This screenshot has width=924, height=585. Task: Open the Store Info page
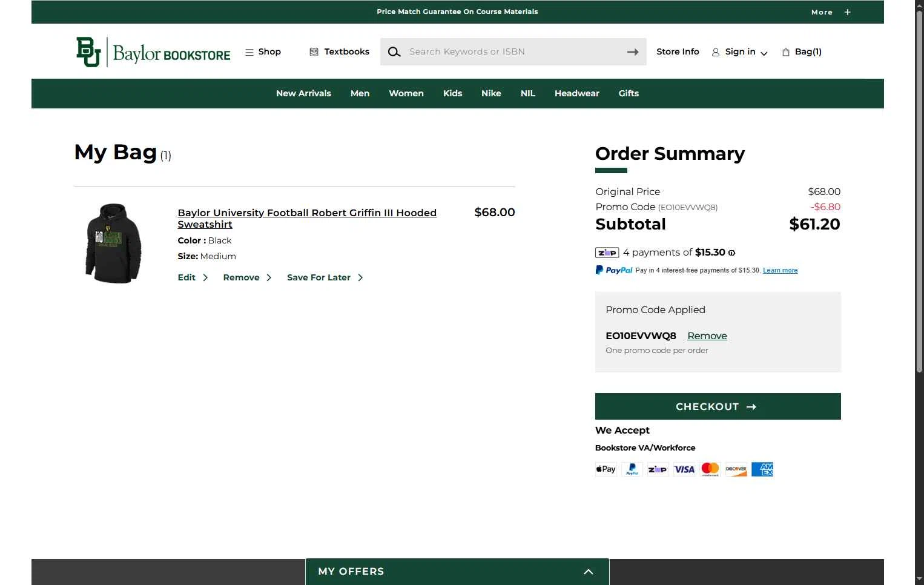pos(678,52)
